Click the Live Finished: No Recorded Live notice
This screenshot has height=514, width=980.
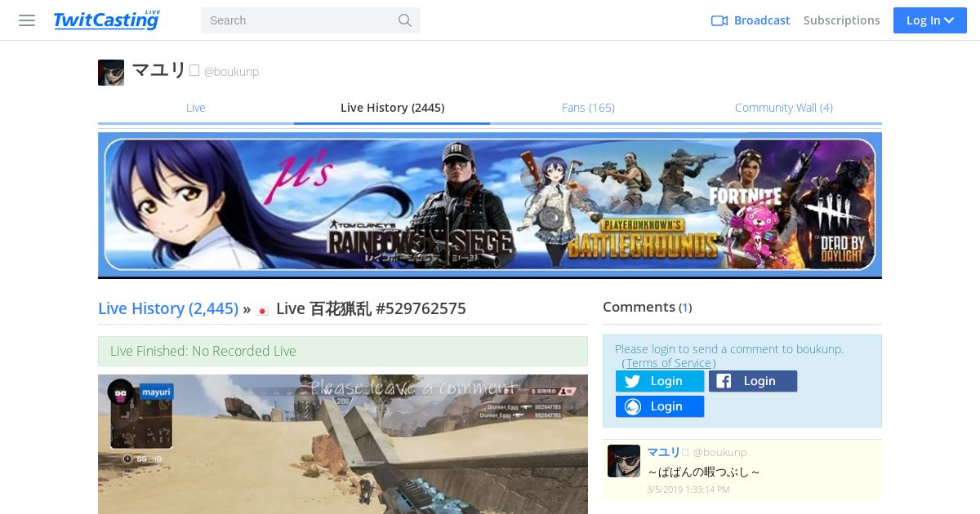pyautogui.click(x=343, y=351)
